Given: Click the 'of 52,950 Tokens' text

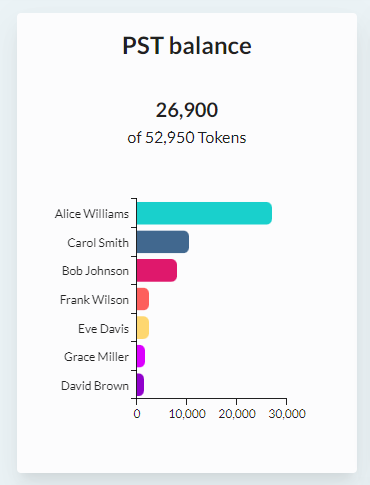Looking at the screenshot, I should point(187,138).
